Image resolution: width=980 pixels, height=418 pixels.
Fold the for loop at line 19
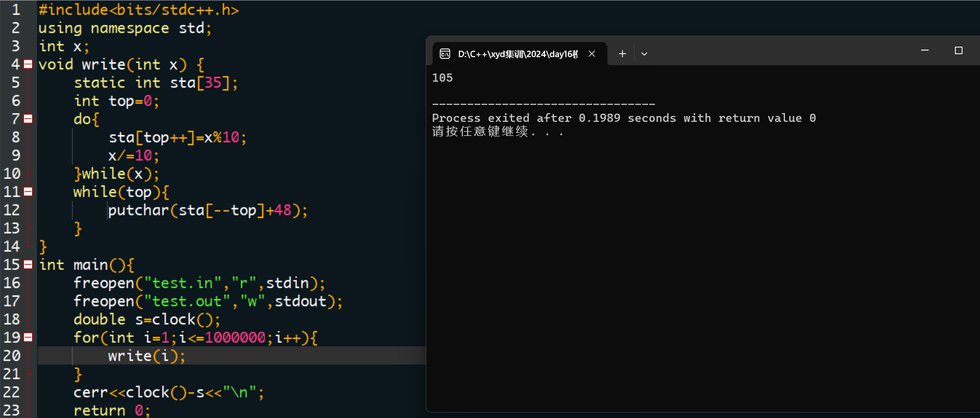pos(28,338)
